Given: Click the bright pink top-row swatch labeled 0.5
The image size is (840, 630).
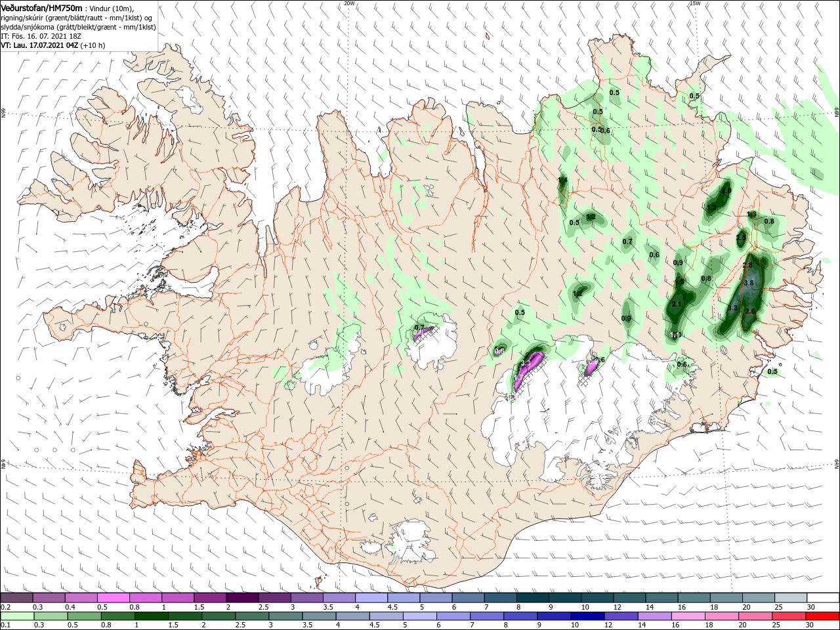Looking at the screenshot, I should 113,597.
